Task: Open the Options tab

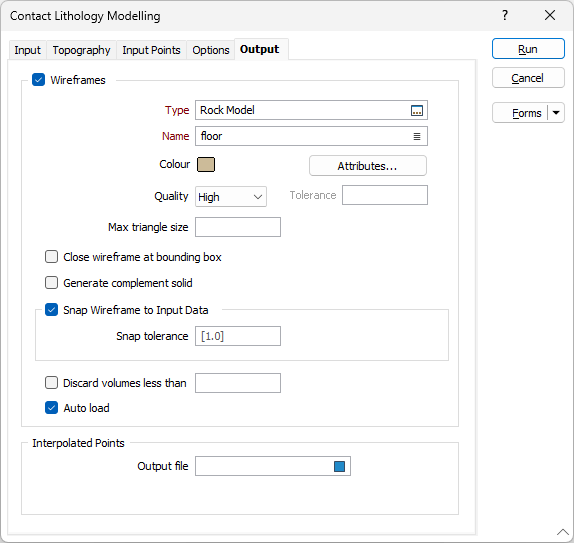Action: pos(211,50)
